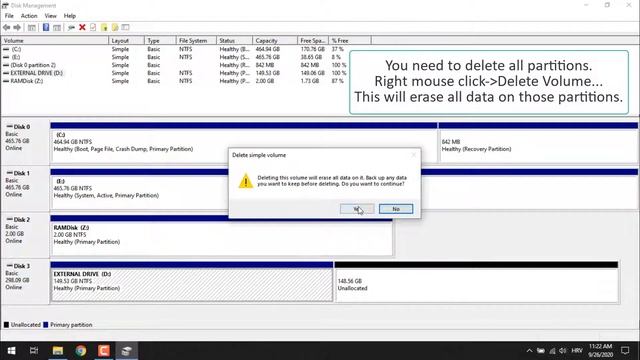The image size is (640, 360).
Task: Open network status in the tray
Action: tap(552, 351)
